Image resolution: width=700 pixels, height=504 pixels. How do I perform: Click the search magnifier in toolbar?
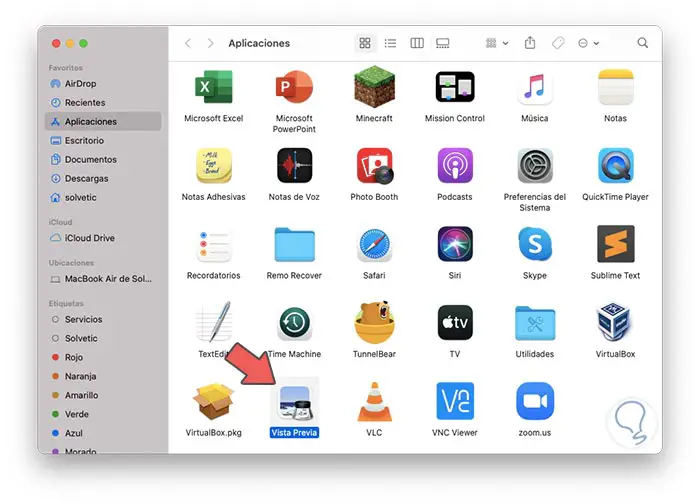pos(643,44)
